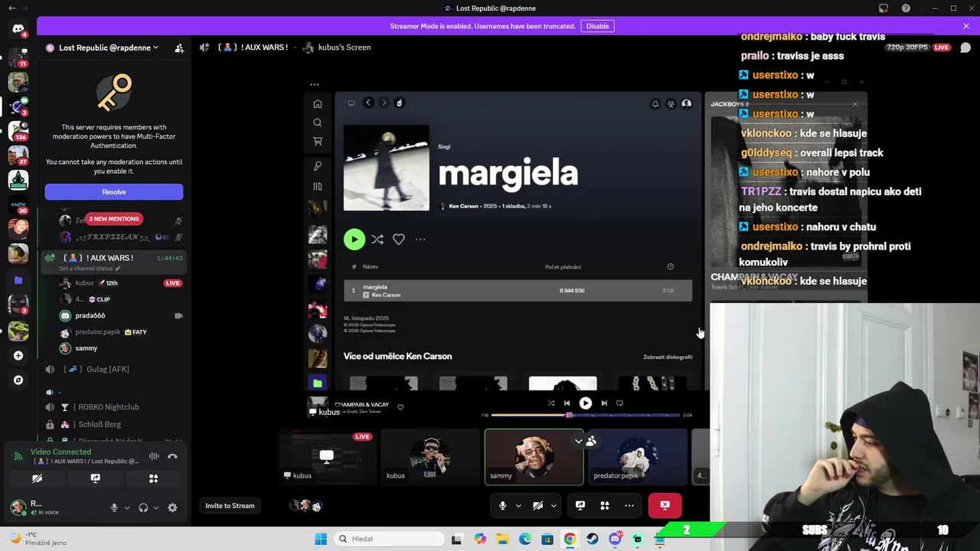The height and width of the screenshot is (551, 980).
Task: Open the Discover servers compass icon
Action: coord(18,380)
